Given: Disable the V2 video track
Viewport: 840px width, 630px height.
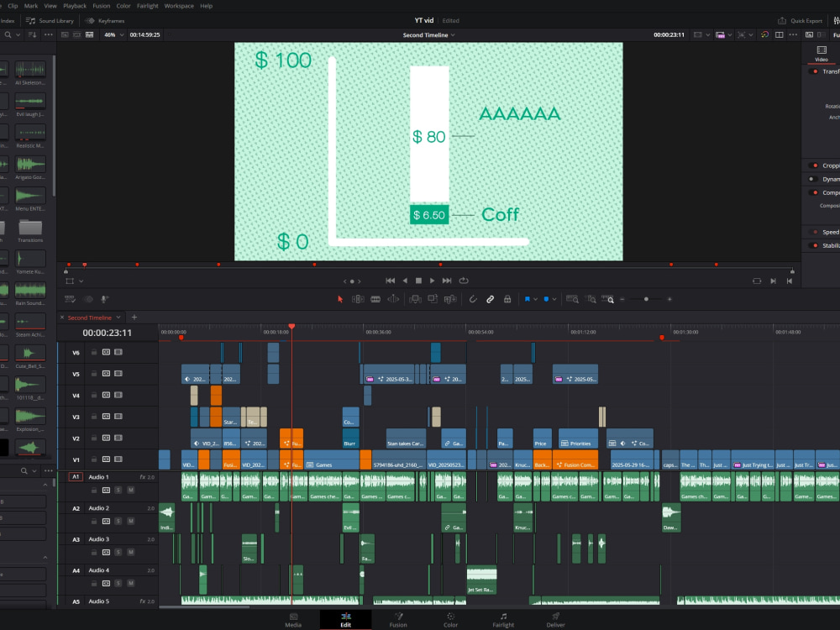Looking at the screenshot, I should tap(118, 438).
